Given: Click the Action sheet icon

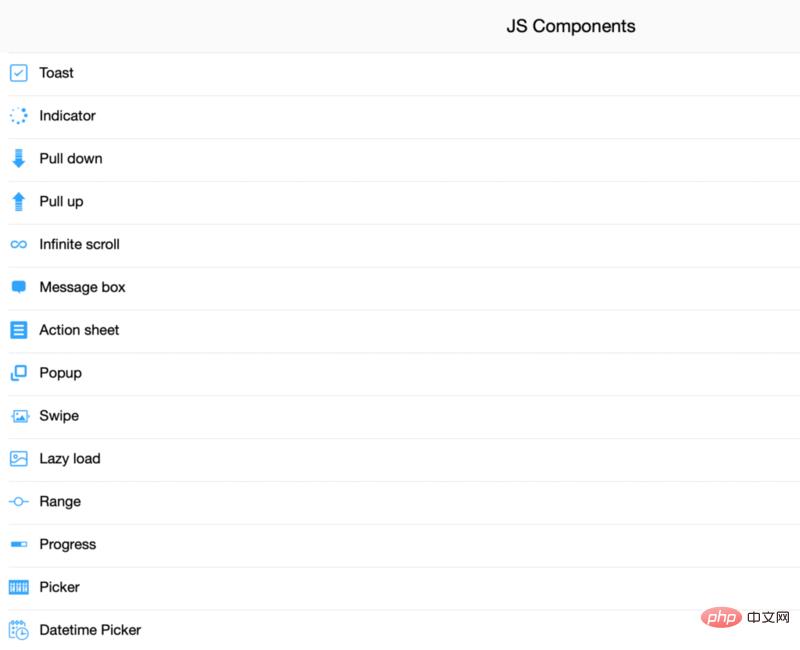Looking at the screenshot, I should click(18, 330).
